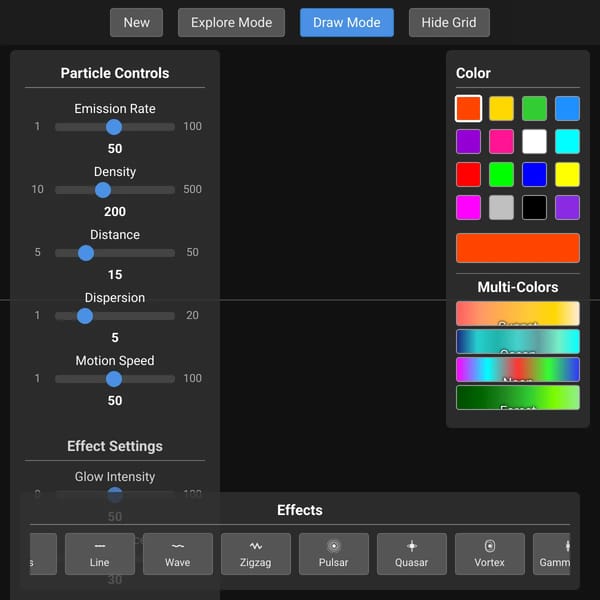This screenshot has width=600, height=600.
Task: Choose the Sunset multi-color gradient
Action: pyautogui.click(x=518, y=313)
